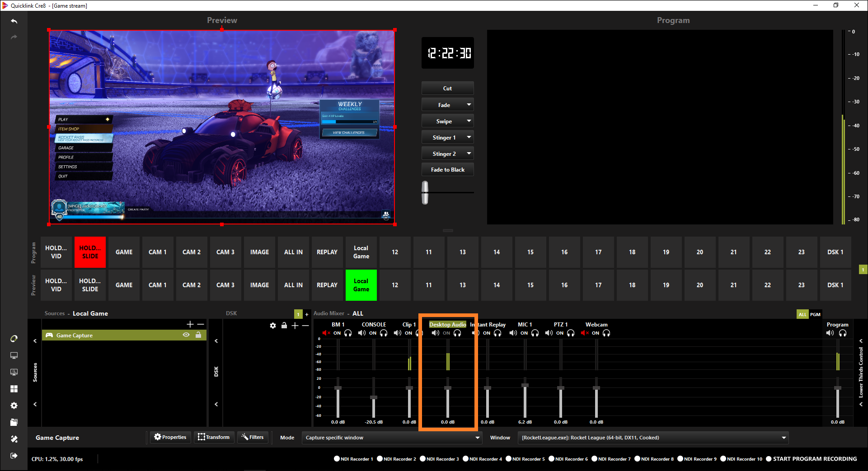Unmute the BM 1 red speaker icon
This screenshot has height=471, width=868.
[326, 333]
